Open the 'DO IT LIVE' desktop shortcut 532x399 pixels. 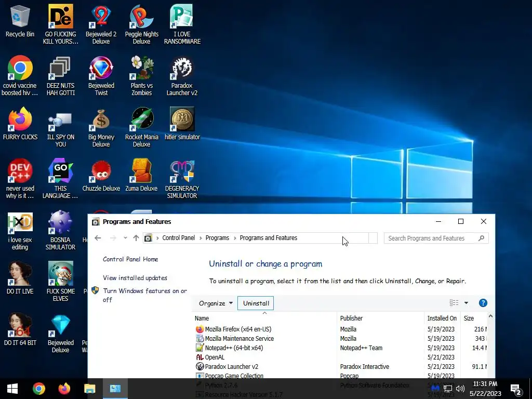pos(20,278)
